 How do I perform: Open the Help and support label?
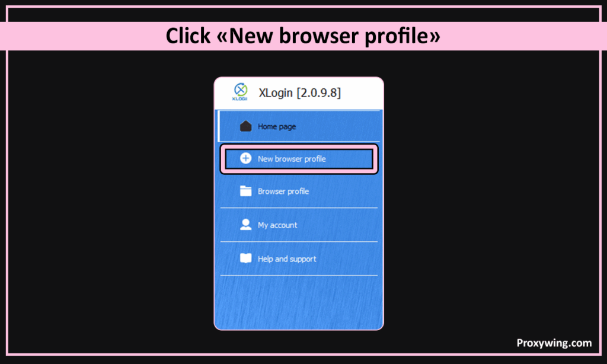click(x=287, y=258)
